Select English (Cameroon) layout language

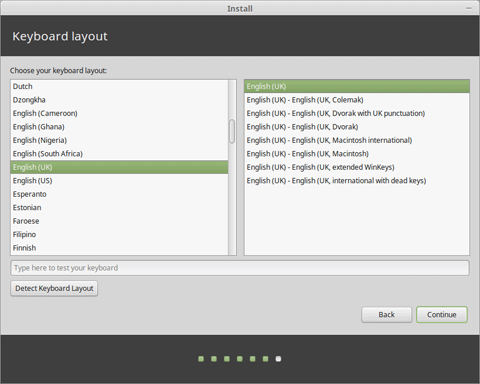pos(119,113)
